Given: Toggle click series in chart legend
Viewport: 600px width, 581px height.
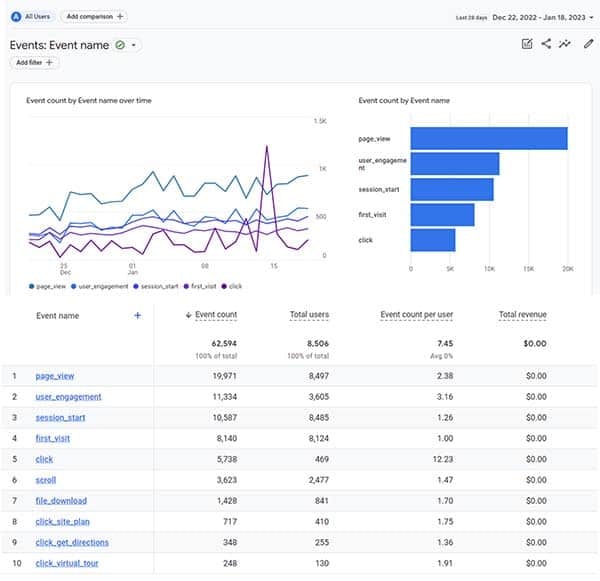Looking at the screenshot, I should [231, 286].
